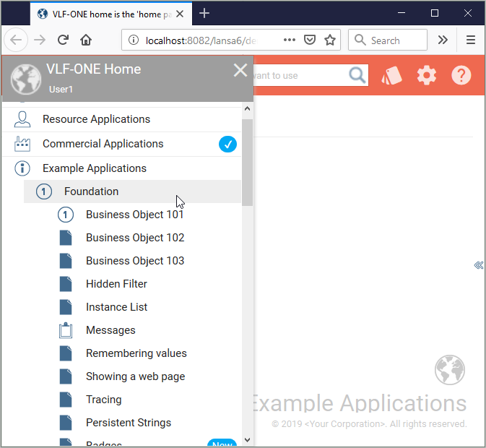Close the VLF-ONE Home menu panel

click(x=240, y=69)
